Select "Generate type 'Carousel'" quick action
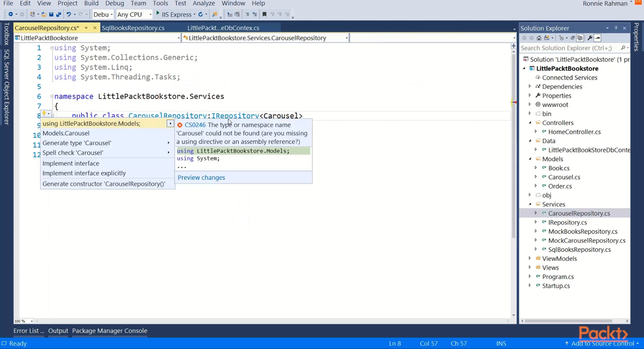This screenshot has height=349, width=644. pos(108,143)
